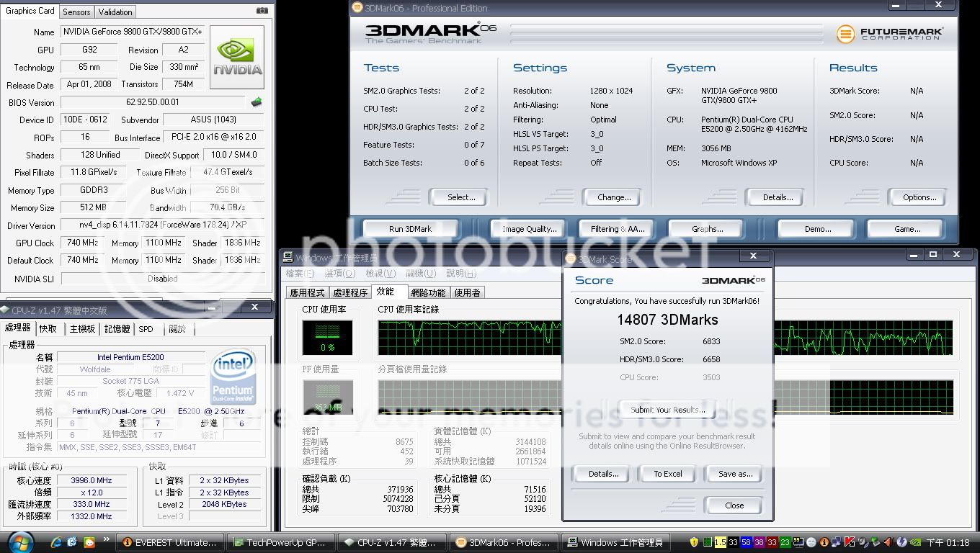
Task: Open the 選項(O) menu in Task Manager
Action: coord(339,274)
